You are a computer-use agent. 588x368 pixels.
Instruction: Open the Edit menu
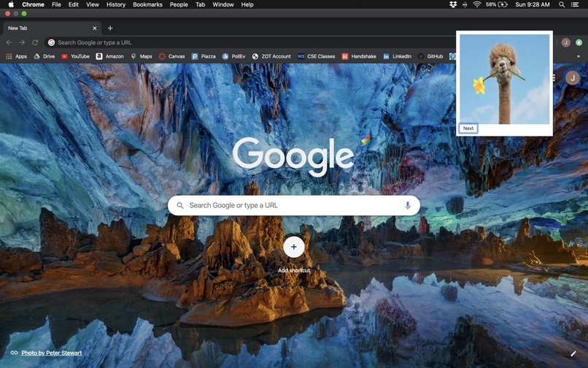74,4
